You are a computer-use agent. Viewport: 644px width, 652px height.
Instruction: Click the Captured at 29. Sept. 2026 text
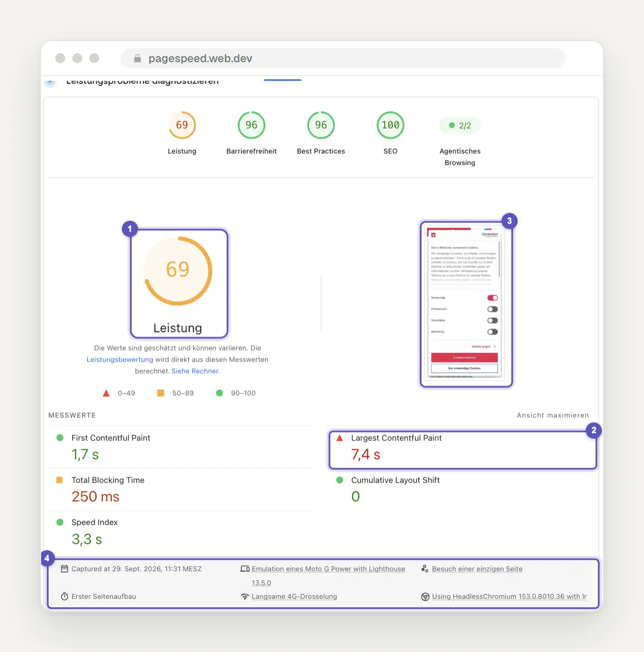[136, 569]
